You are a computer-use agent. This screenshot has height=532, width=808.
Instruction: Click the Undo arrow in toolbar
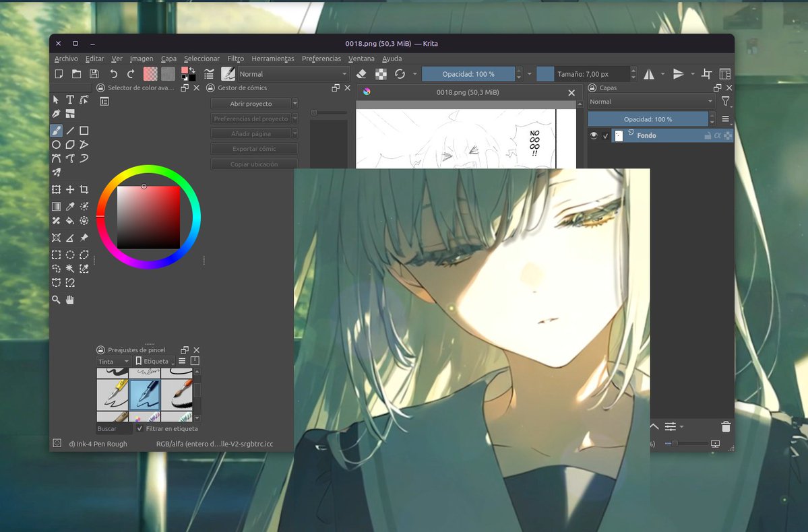coord(114,73)
